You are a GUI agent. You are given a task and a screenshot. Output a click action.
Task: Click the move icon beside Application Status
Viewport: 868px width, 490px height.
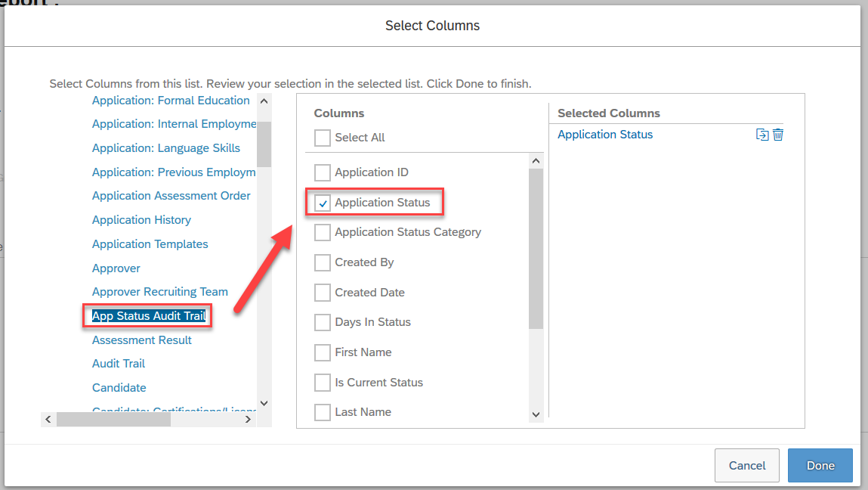[762, 135]
